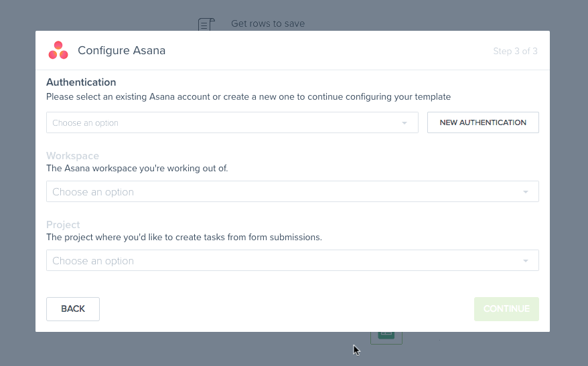
Task: Click the NEW AUTHENTICATION button
Action: coord(483,122)
